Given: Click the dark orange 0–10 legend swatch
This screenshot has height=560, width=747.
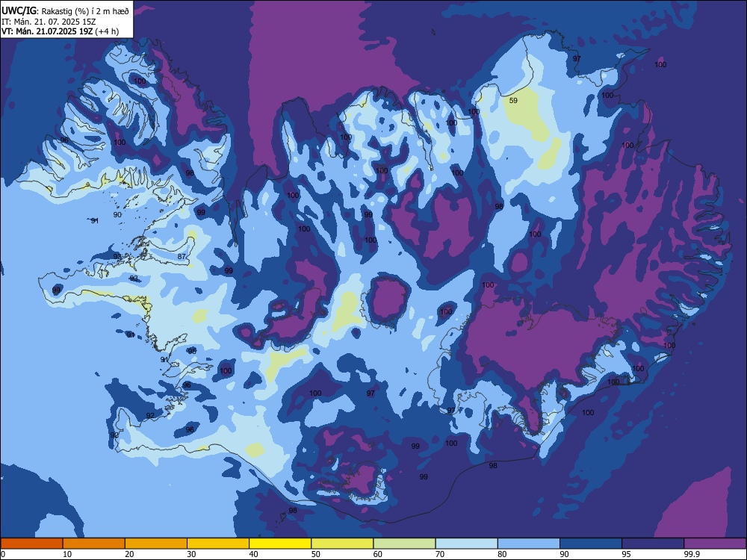Looking at the screenshot, I should point(32,544).
